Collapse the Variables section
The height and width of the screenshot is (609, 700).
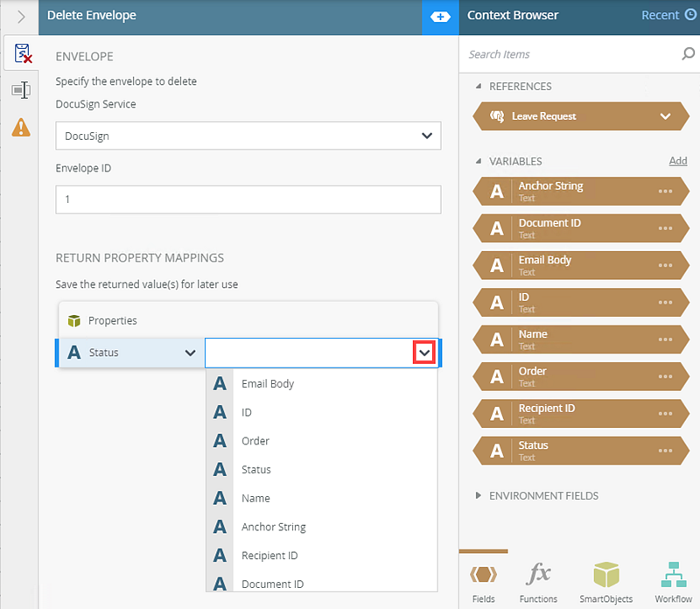[479, 161]
